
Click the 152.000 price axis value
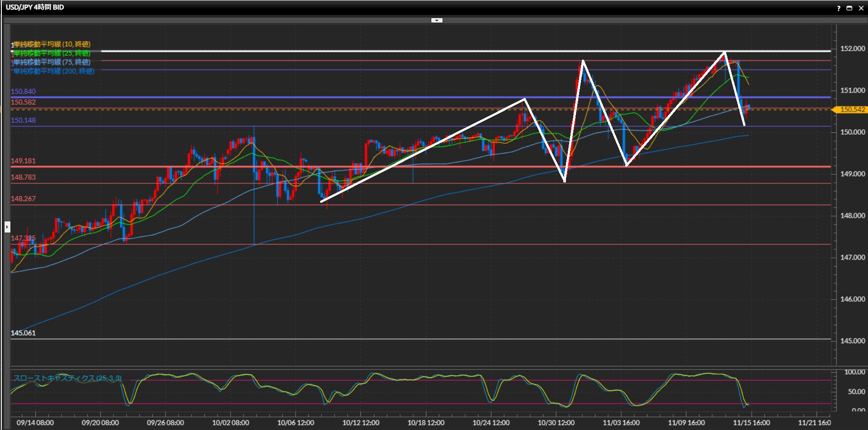852,49
